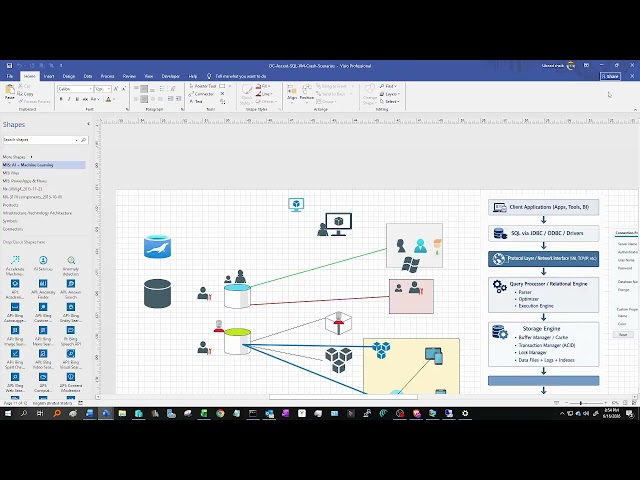640x480 pixels.
Task: Pick the Anomaly Detection stencil shape
Action: tap(71, 265)
